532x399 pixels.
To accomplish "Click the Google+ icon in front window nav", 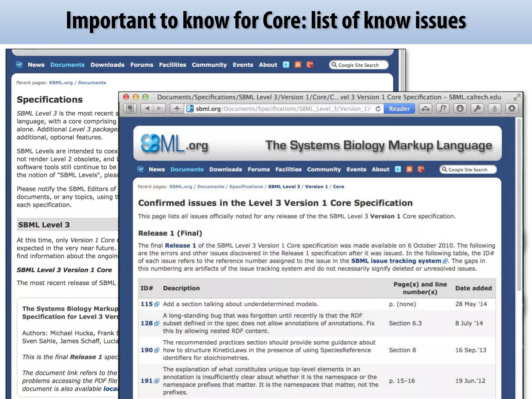I will (x=421, y=169).
